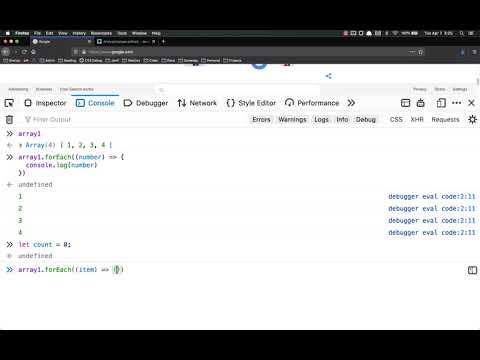Switch to the Console tab
This screenshot has width=480, height=360.
pyautogui.click(x=95, y=103)
